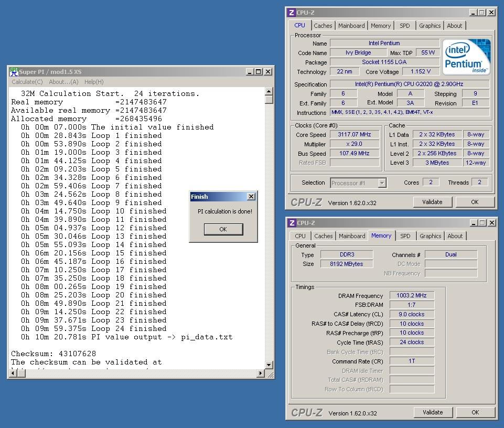Switch to Caches tab in upper CPU-Z window
Screen dimensions: 504x428
pos(323,26)
